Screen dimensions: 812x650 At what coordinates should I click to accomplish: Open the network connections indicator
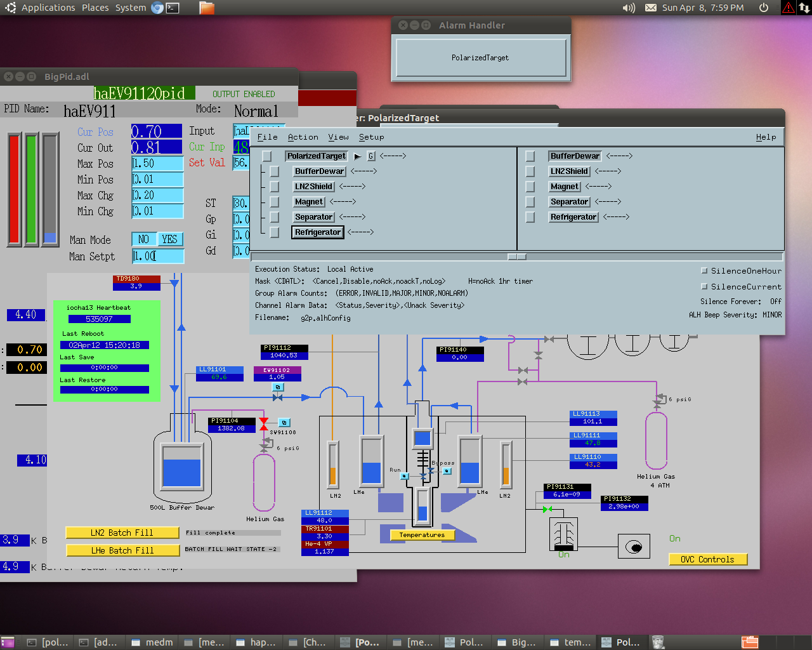pyautogui.click(x=804, y=8)
